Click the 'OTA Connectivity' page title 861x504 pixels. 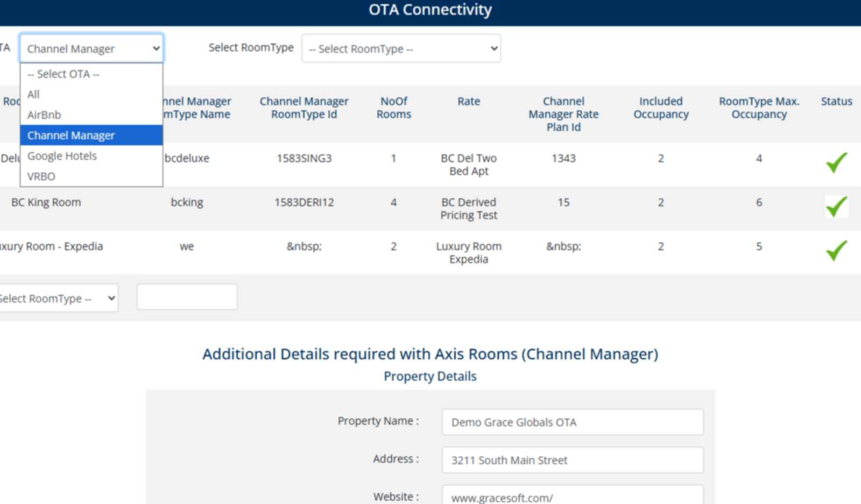pyautogui.click(x=430, y=10)
